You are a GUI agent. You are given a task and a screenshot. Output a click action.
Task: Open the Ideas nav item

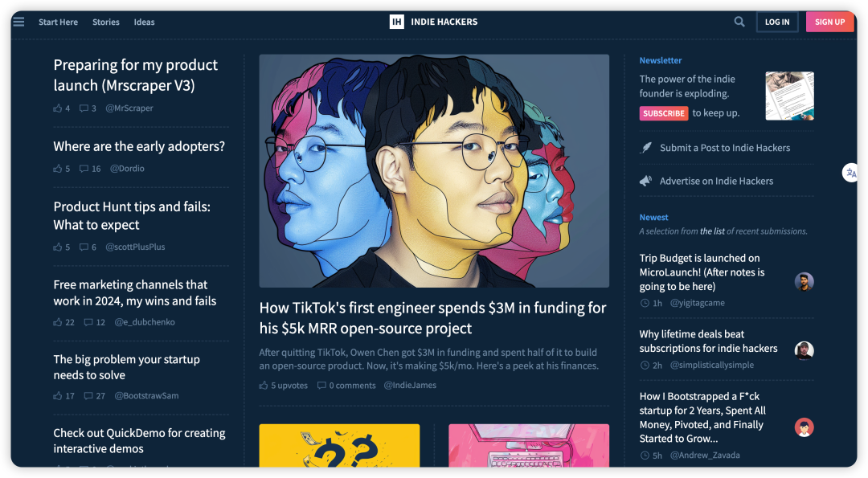[x=144, y=22]
